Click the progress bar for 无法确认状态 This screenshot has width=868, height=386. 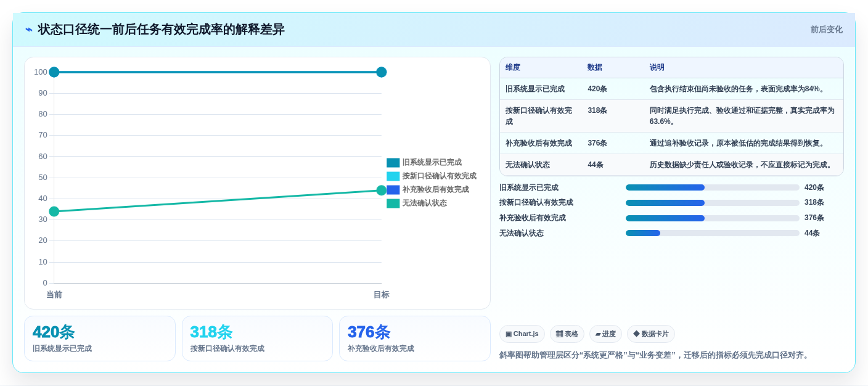(x=713, y=233)
